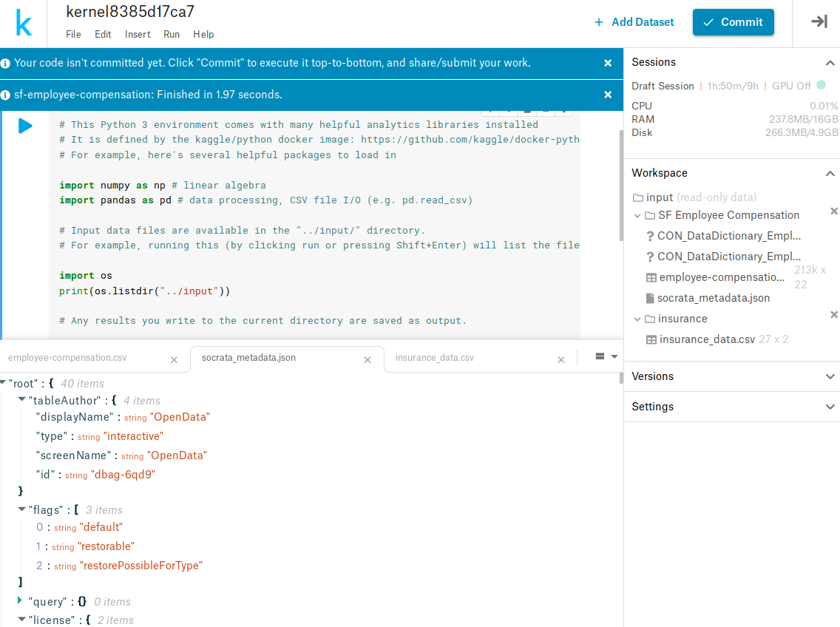Collapse the license JSON node

tap(22, 619)
